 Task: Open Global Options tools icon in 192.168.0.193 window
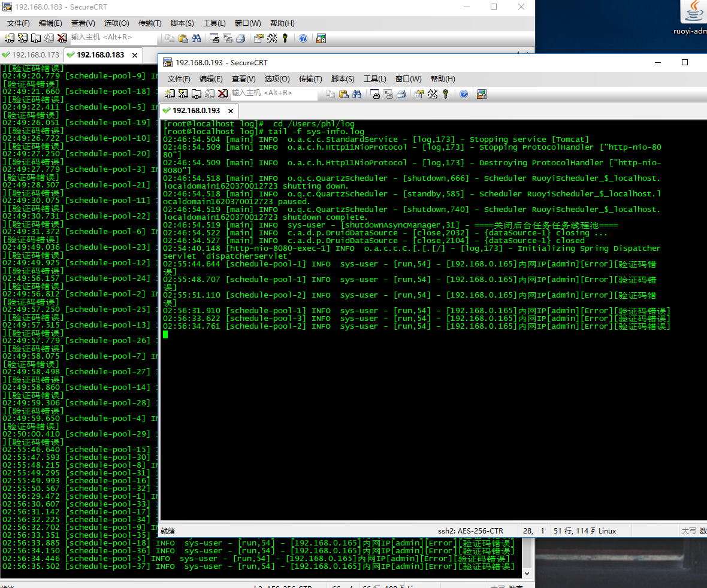(433, 94)
